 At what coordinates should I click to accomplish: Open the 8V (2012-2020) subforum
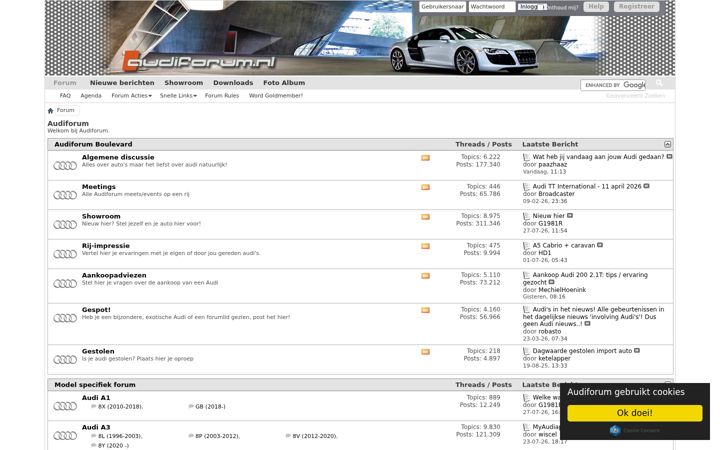[x=315, y=436]
